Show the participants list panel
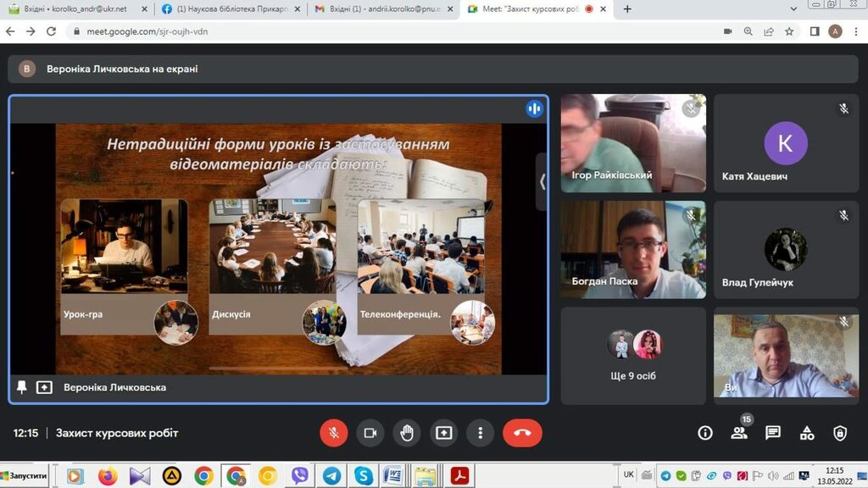Screen dimensions: 868x488 [739, 433]
